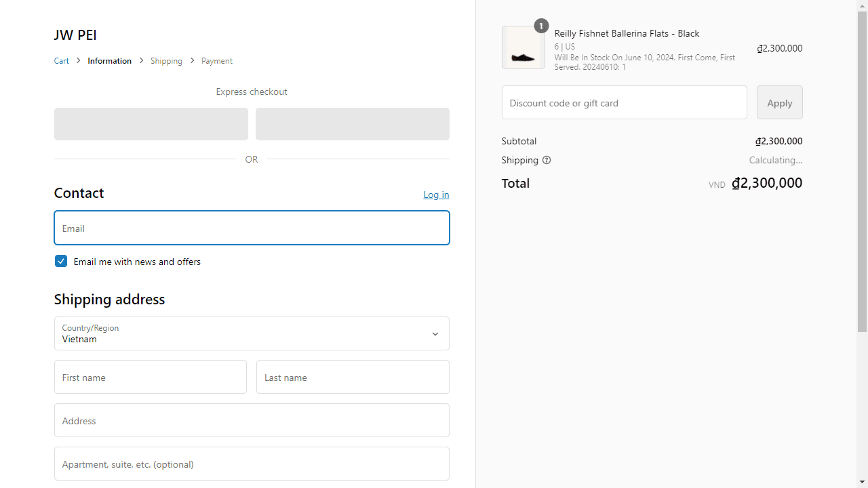The height and width of the screenshot is (488, 868).
Task: Click the 6 | US size text
Action: pyautogui.click(x=564, y=47)
